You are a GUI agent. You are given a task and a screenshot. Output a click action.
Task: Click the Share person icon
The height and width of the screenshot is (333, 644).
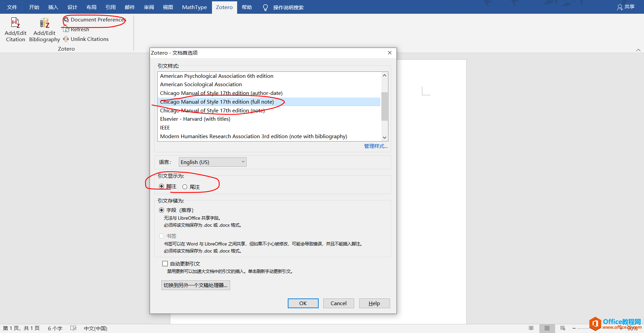[x=620, y=7]
